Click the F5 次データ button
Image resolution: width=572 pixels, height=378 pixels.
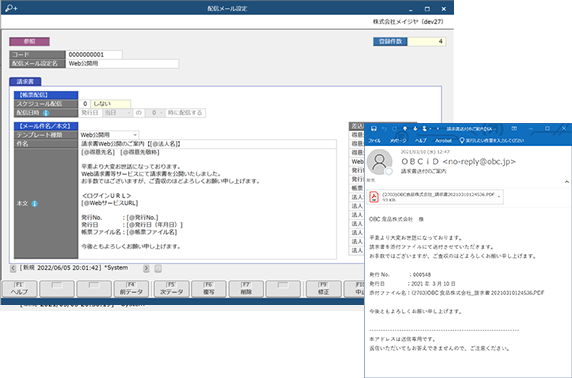pyautogui.click(x=171, y=289)
